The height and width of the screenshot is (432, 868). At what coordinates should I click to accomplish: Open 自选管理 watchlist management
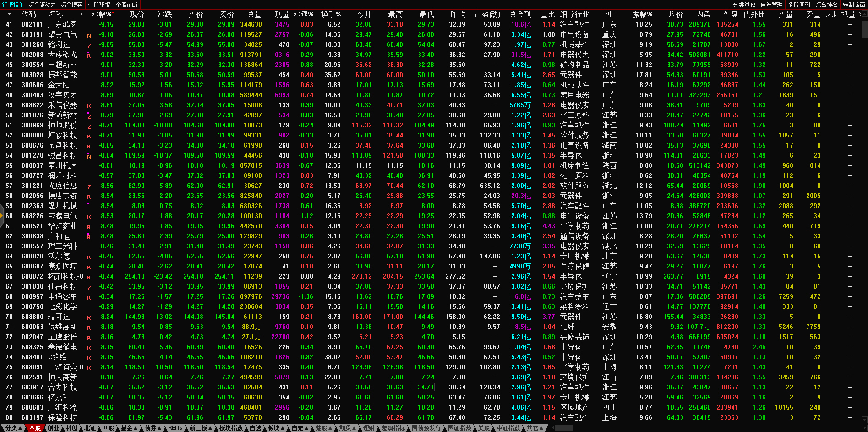click(x=772, y=5)
